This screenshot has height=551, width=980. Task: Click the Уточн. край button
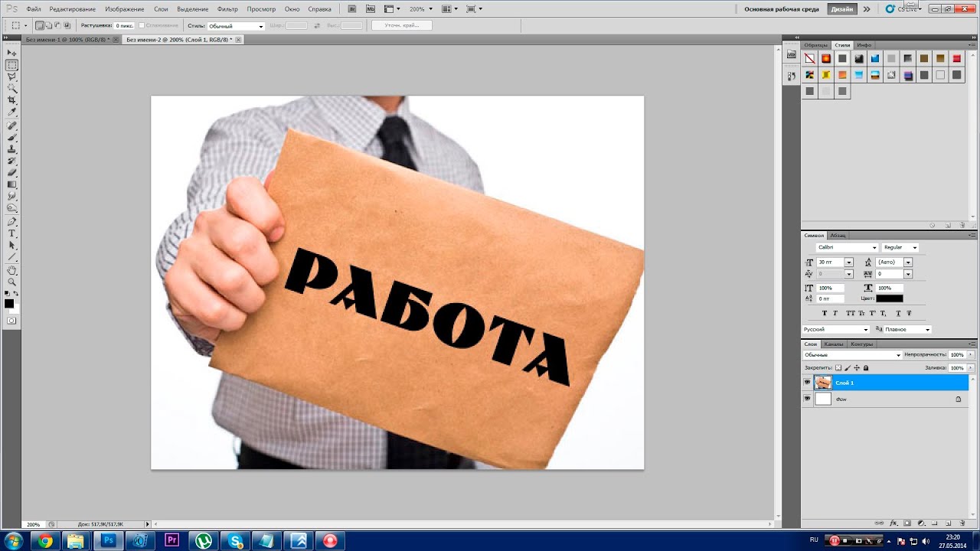pyautogui.click(x=402, y=25)
